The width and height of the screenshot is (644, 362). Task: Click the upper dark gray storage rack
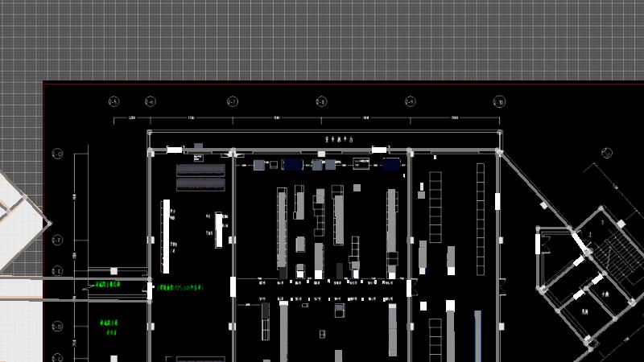(200, 170)
